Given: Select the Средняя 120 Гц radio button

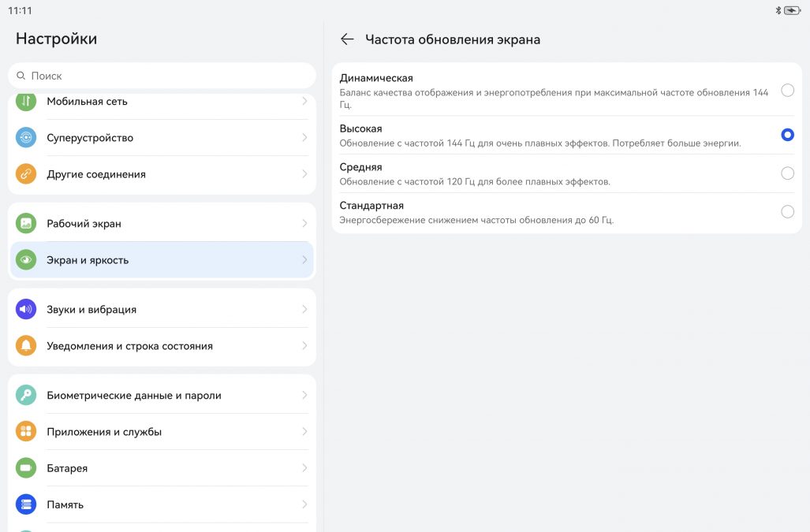Looking at the screenshot, I should [x=787, y=173].
